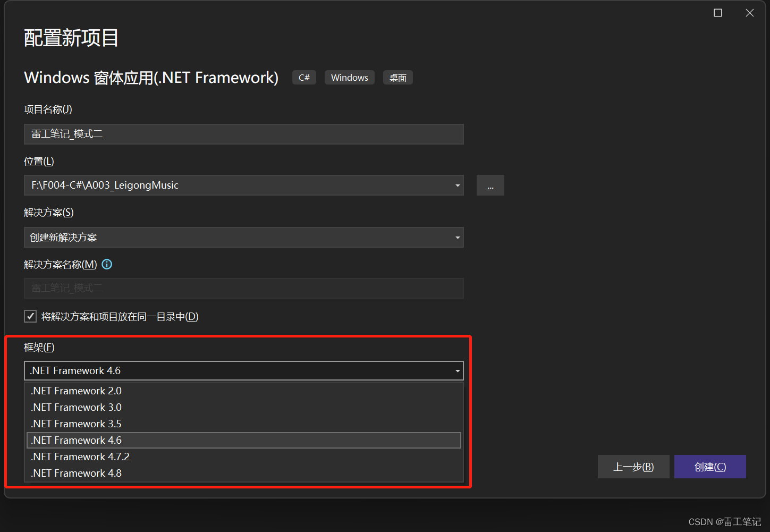Select highlighted .NET Framework 4.6 list item
770x532 pixels.
(x=244, y=440)
